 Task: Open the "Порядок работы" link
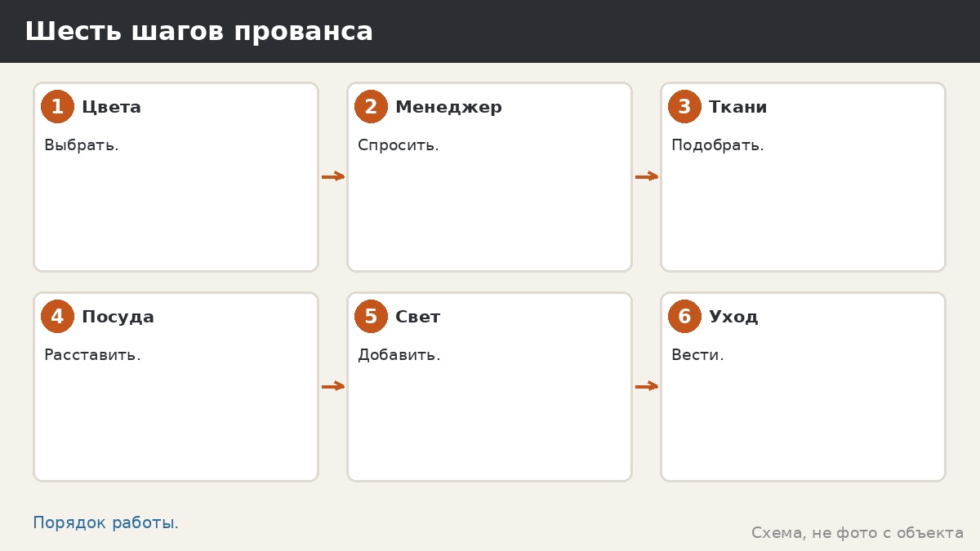coord(104,523)
